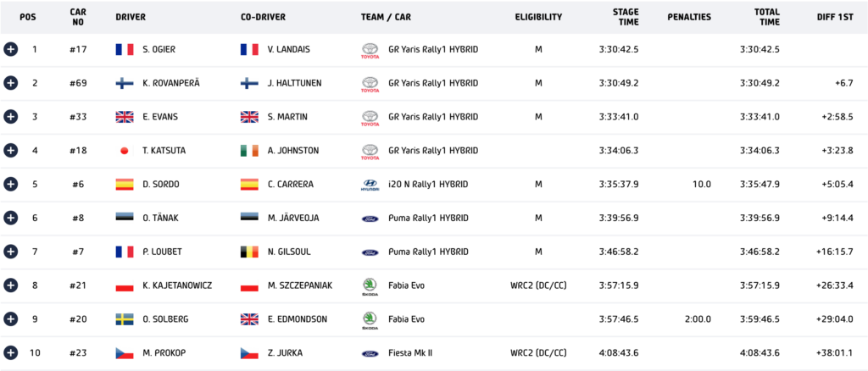Click the Hyundai logo for i20 N Rally1
The width and height of the screenshot is (868, 371).
370,185
